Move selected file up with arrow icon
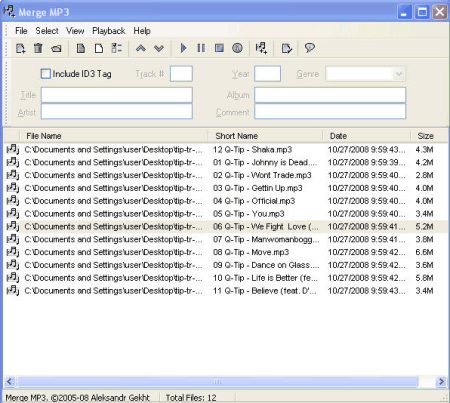Image resolution: width=450 pixels, height=403 pixels. [x=141, y=49]
